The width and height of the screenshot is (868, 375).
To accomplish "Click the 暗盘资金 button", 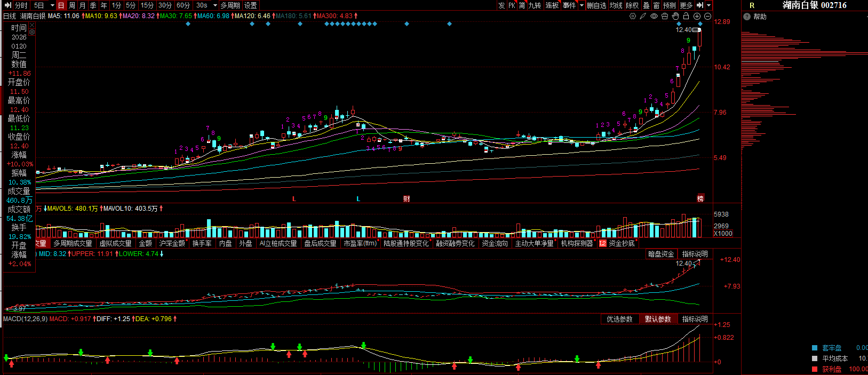I will (662, 254).
